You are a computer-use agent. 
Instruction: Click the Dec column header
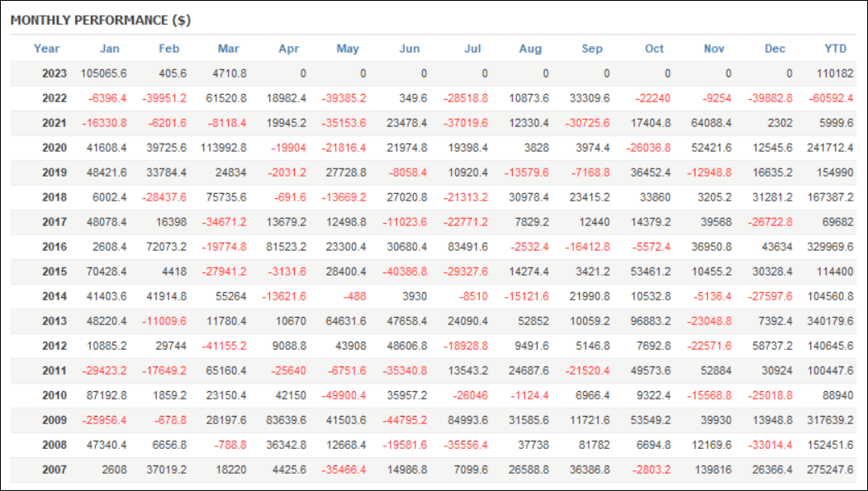tap(775, 49)
